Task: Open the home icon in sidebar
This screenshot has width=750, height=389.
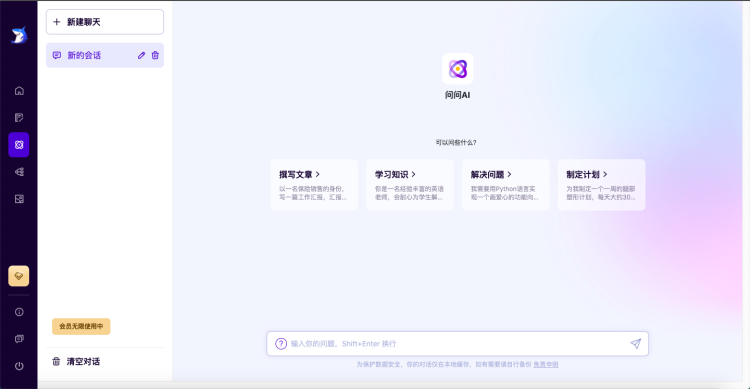Action: pos(19,90)
